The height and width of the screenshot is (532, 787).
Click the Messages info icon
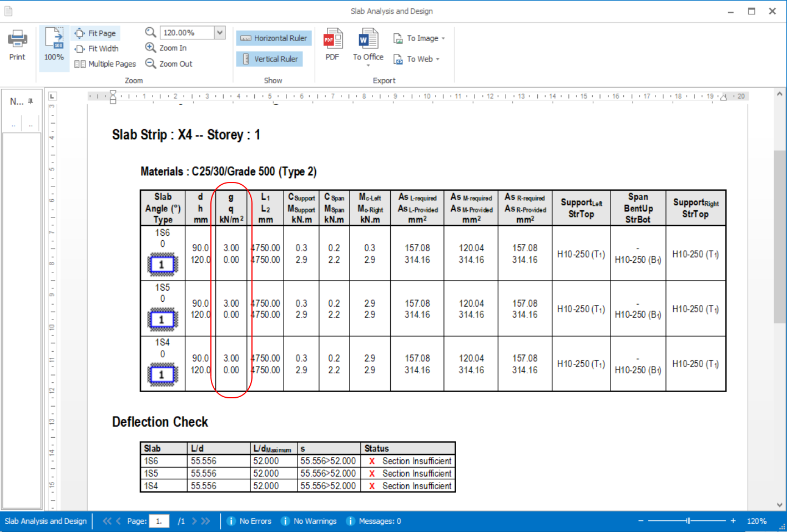[351, 521]
